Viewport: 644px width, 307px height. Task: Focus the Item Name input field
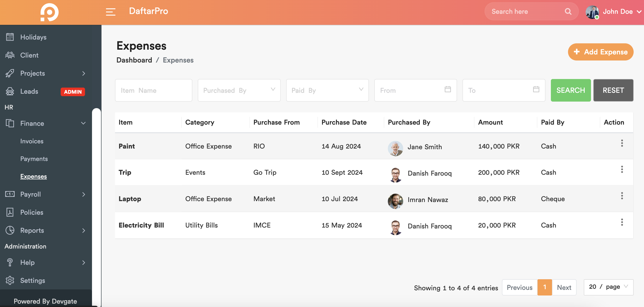click(x=153, y=90)
